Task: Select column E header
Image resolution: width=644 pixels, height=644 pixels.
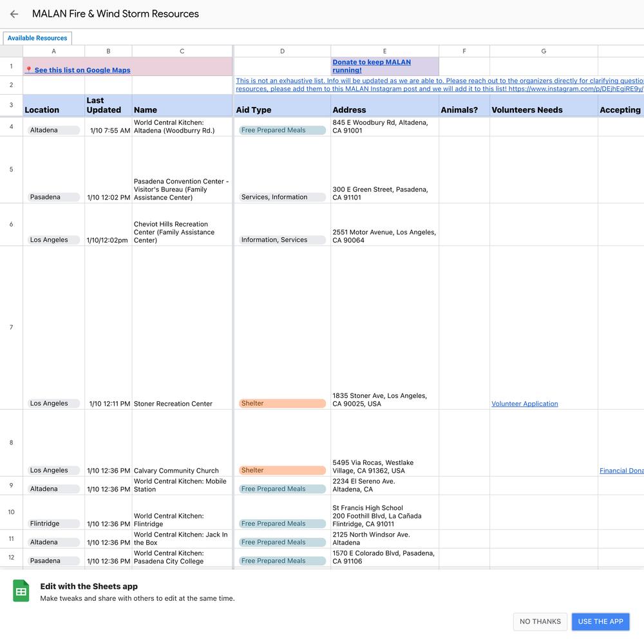Action: 385,52
